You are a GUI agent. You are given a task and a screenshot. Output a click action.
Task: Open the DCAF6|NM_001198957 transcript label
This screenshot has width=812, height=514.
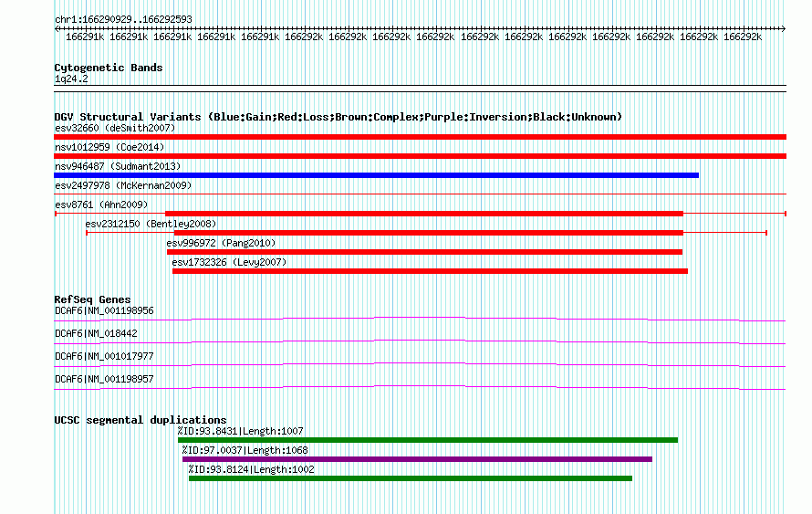point(104,379)
